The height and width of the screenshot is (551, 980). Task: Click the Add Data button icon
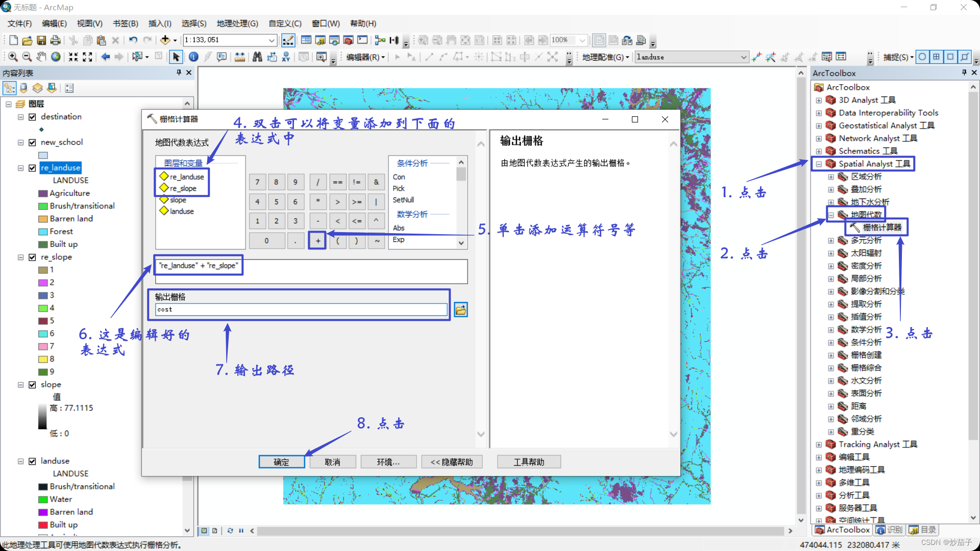click(x=165, y=40)
